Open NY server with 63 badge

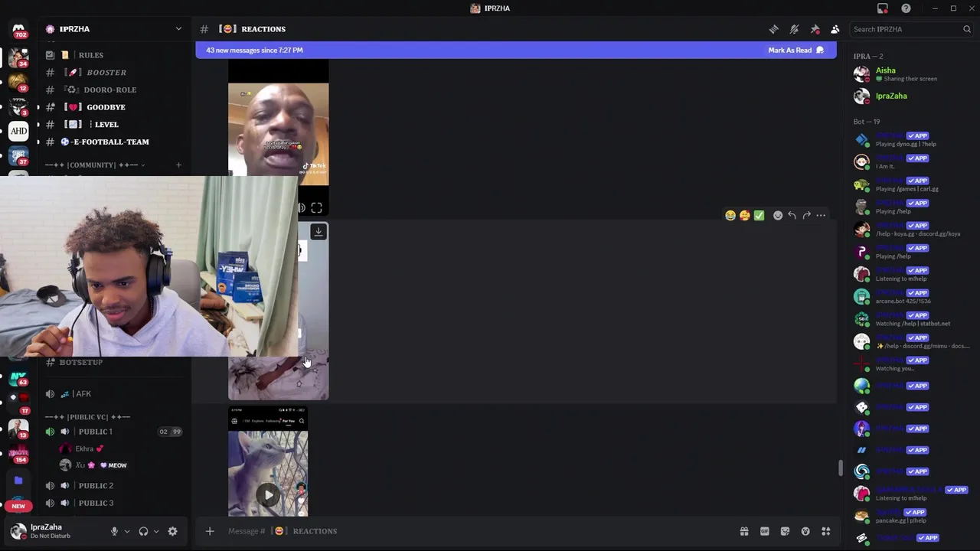pyautogui.click(x=18, y=378)
